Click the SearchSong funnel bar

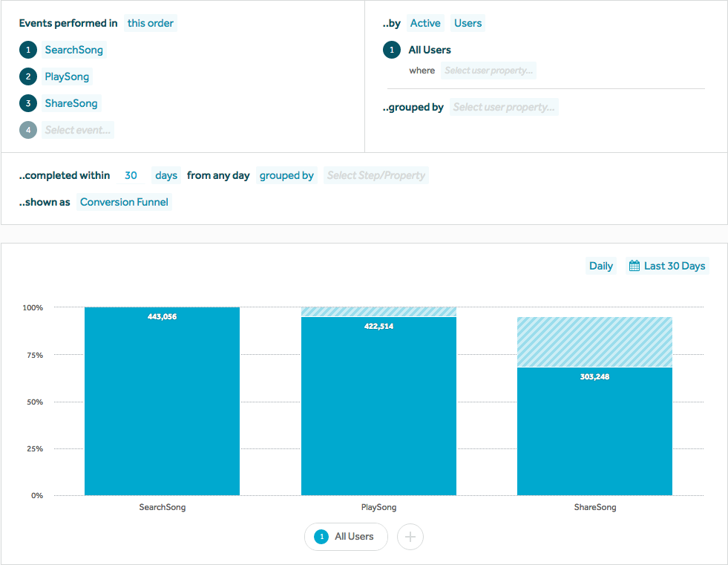pyautogui.click(x=162, y=401)
